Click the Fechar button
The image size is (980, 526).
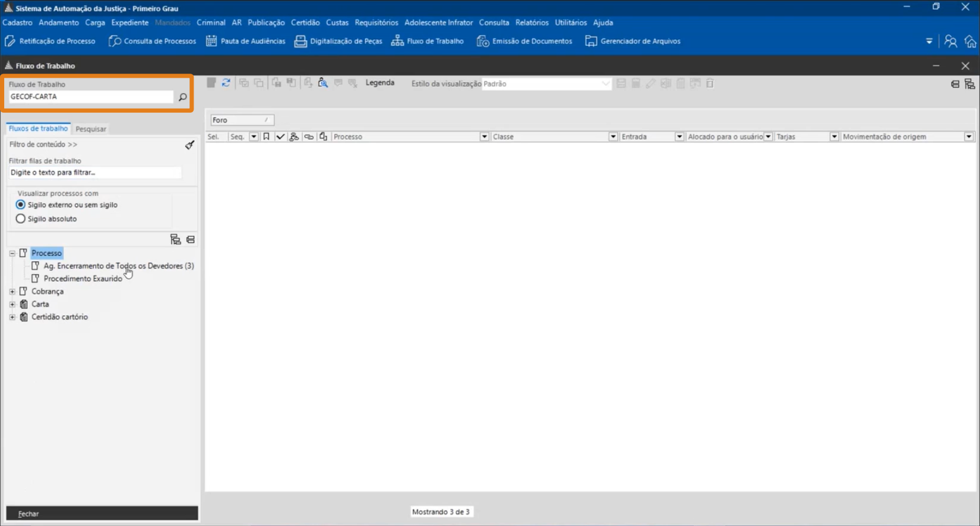[x=102, y=514]
